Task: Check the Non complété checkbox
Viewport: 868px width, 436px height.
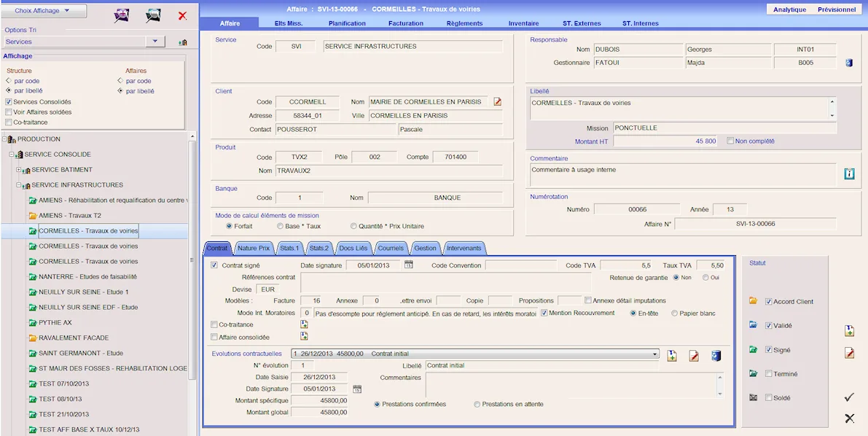Action: 730,141
